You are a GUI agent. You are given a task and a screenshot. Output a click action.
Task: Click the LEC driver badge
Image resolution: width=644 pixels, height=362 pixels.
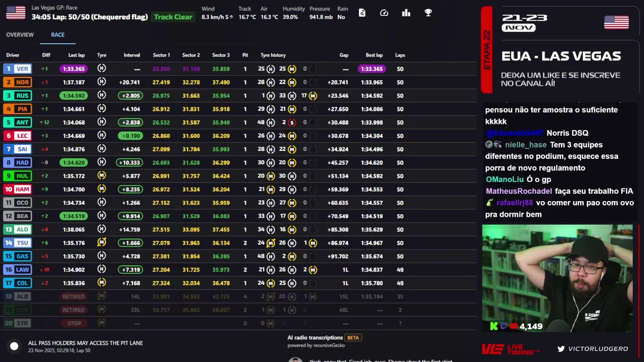click(18, 136)
